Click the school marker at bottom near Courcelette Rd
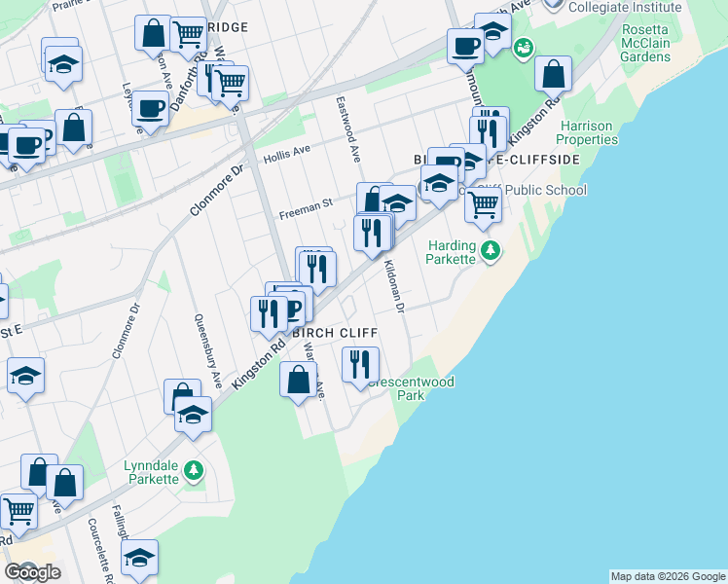Screen dimensions: 728x584 tap(139, 560)
